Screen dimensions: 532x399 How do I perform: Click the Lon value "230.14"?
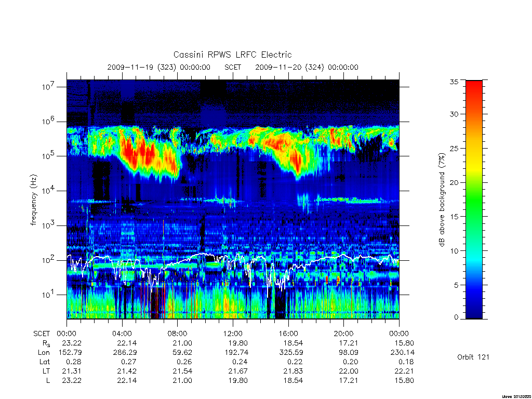[403, 353]
